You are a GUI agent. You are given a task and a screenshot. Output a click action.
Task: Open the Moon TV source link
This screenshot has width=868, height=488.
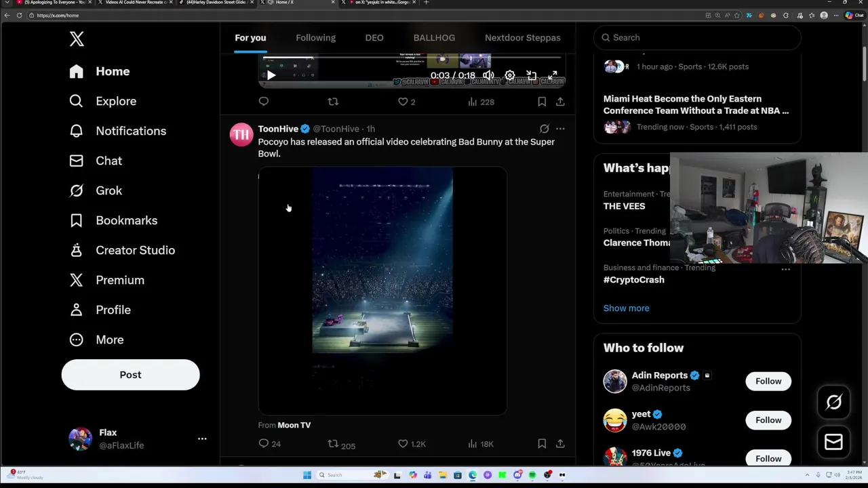[294, 425]
